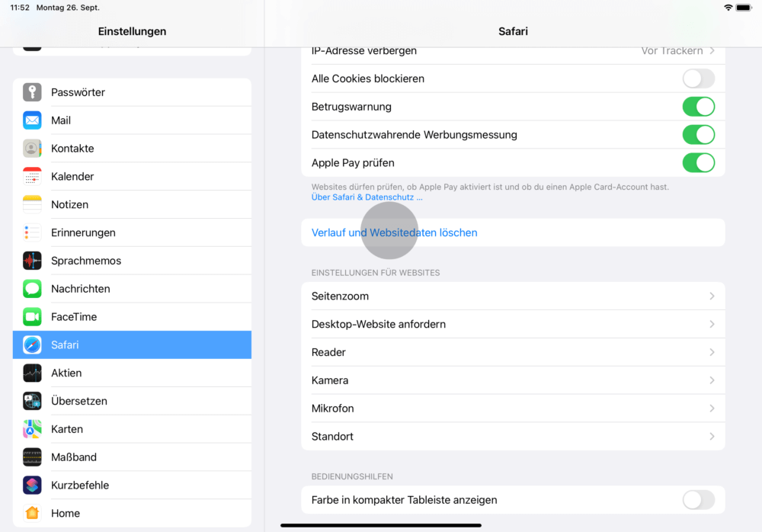
Task: Tap the Mail envelope icon
Action: tap(32, 120)
